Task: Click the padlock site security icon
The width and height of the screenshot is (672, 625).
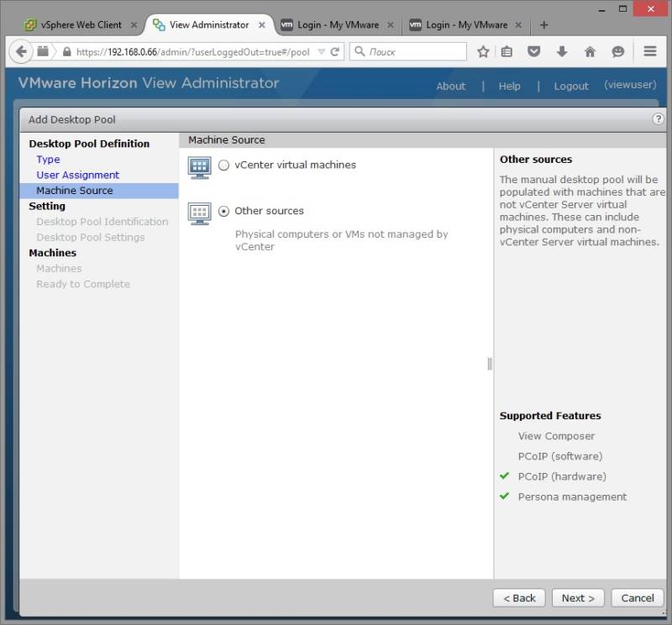Action: (67, 52)
